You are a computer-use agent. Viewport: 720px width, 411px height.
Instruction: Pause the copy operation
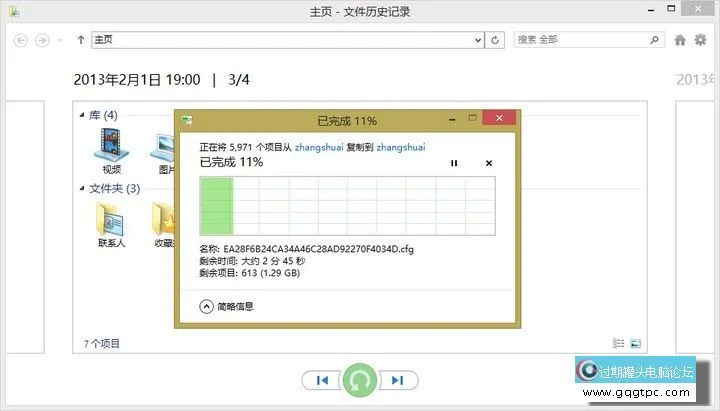(454, 163)
